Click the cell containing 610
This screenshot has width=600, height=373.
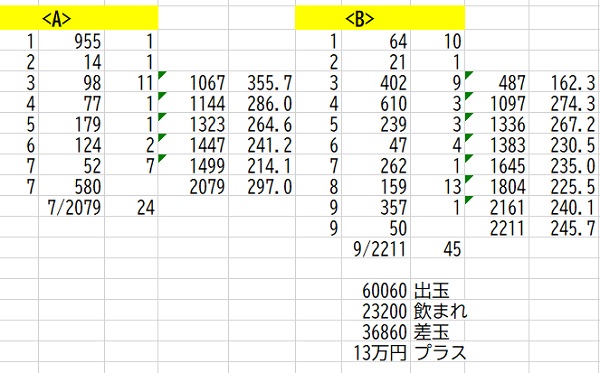376,103
